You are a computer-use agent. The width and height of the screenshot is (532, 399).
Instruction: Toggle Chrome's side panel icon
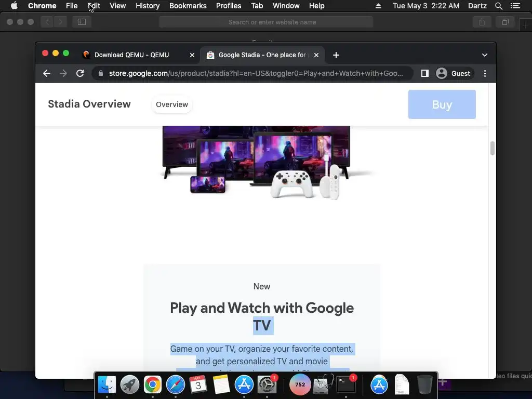point(425,73)
